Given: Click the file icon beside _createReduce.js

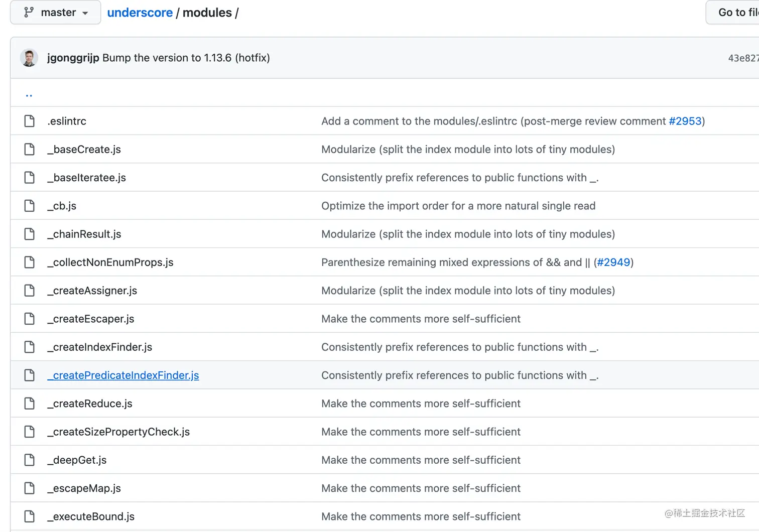Looking at the screenshot, I should click(x=30, y=404).
